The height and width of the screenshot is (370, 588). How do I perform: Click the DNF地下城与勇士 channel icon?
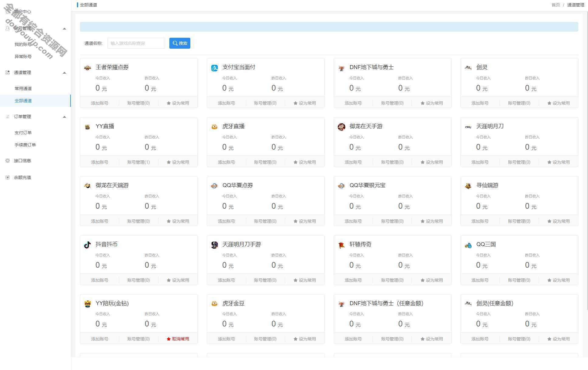[x=341, y=68]
